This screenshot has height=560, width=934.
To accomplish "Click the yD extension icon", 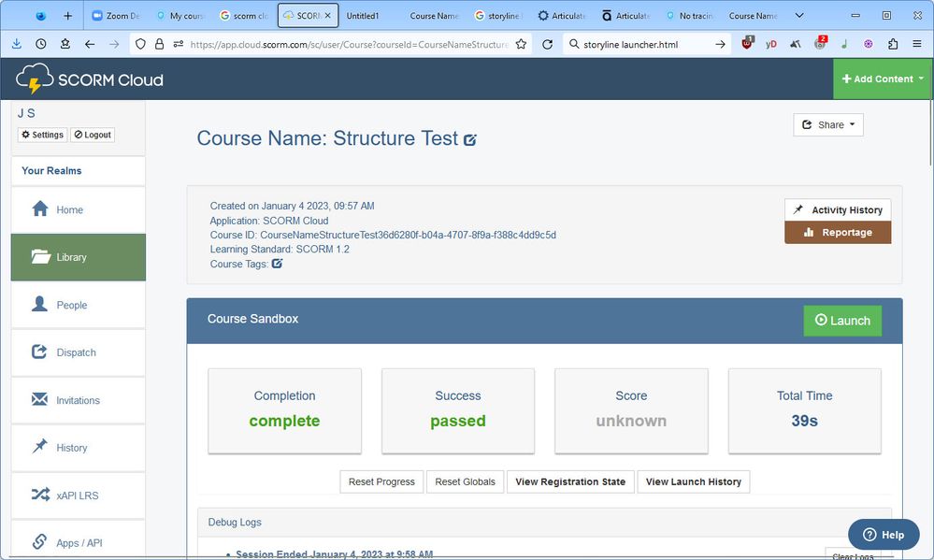I will coord(770,44).
